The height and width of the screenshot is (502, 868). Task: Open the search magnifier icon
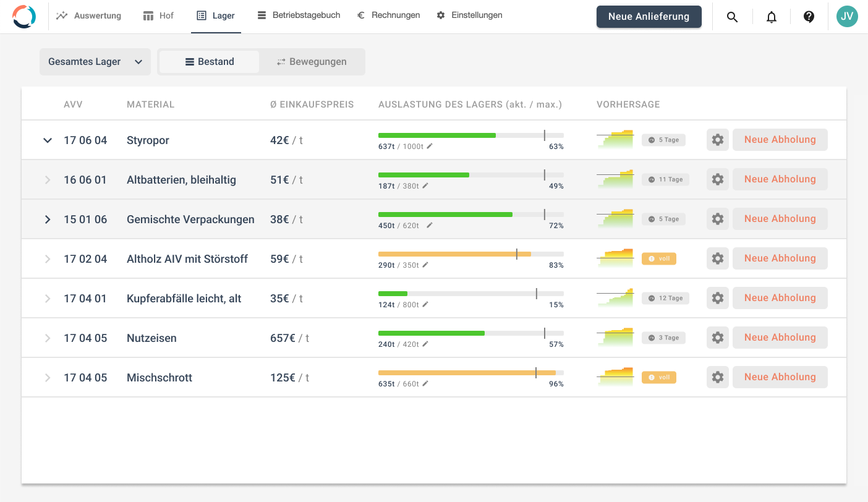coord(732,17)
